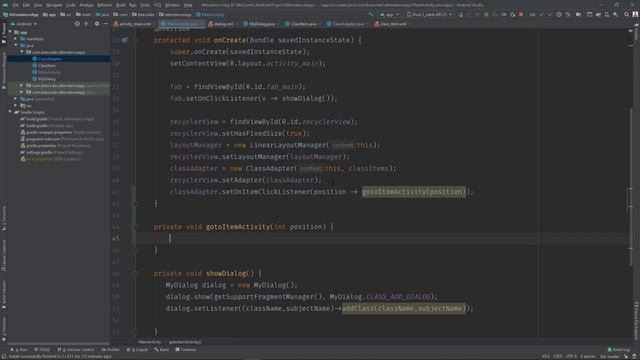Open the File menu
This screenshot has width=640, height=360.
[x=16, y=5]
